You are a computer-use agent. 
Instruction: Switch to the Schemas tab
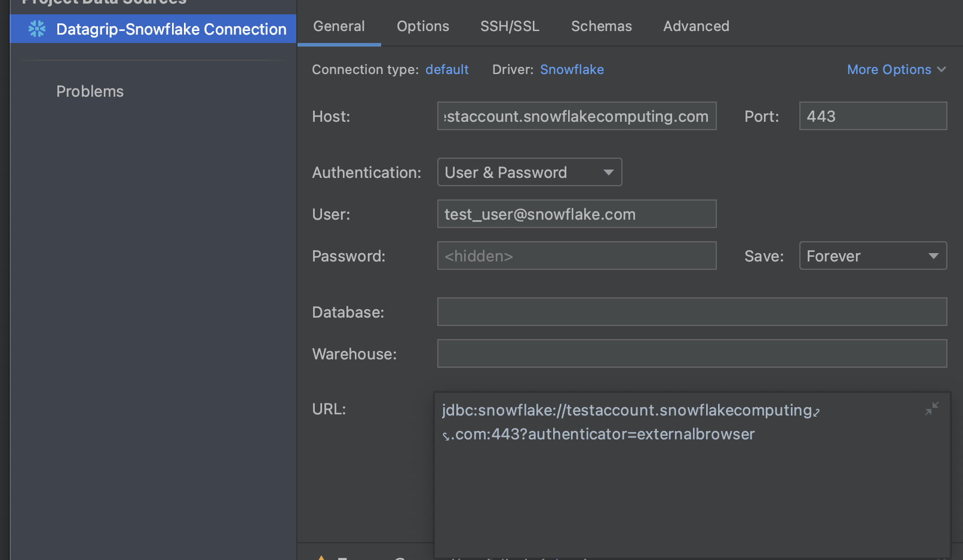[601, 26]
